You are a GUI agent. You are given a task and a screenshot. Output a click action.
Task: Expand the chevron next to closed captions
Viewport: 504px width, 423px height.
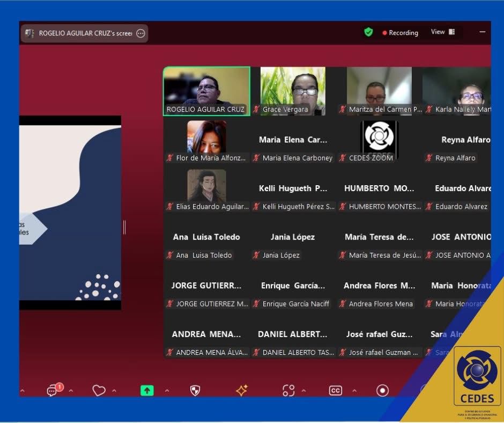coord(355,391)
